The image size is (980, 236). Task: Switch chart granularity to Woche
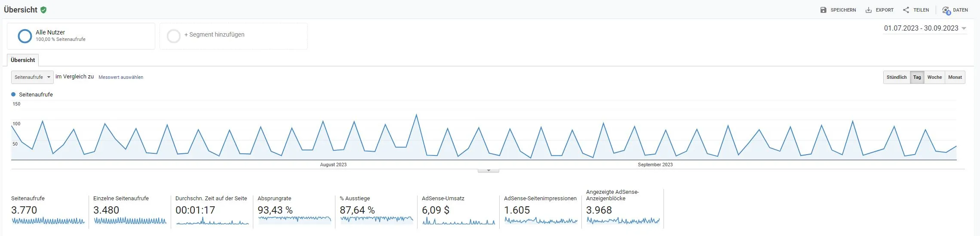(934, 77)
